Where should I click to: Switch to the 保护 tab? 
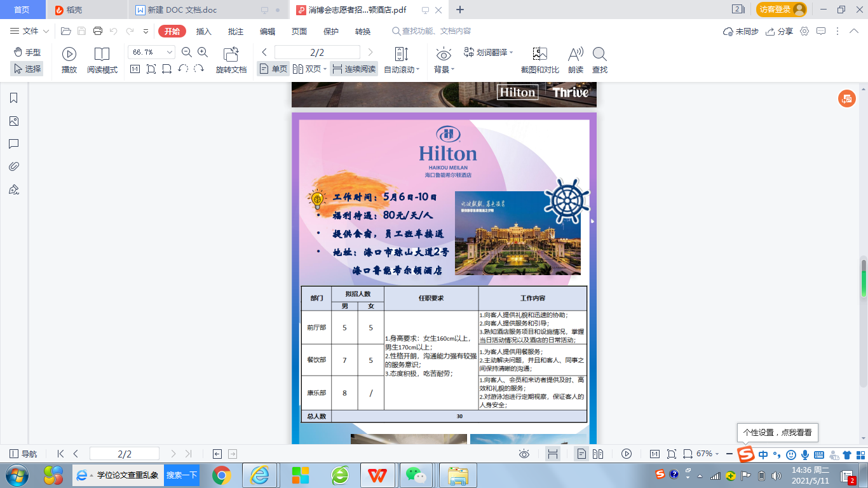click(331, 32)
